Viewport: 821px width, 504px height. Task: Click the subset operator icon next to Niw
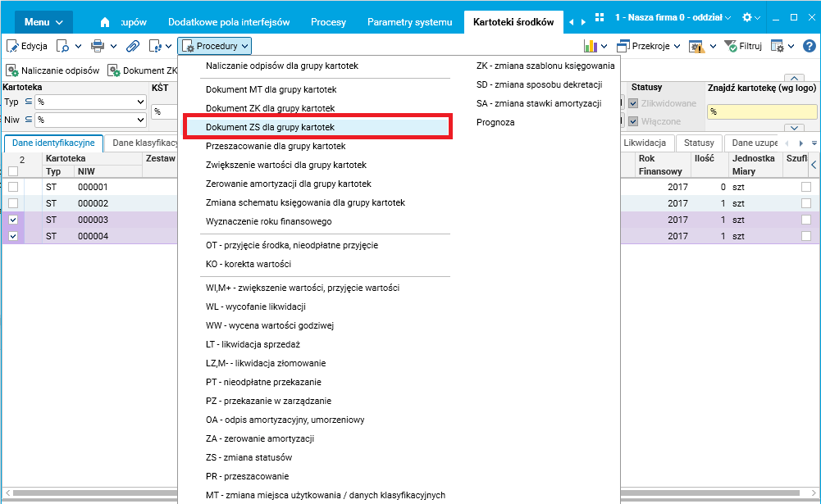28,120
